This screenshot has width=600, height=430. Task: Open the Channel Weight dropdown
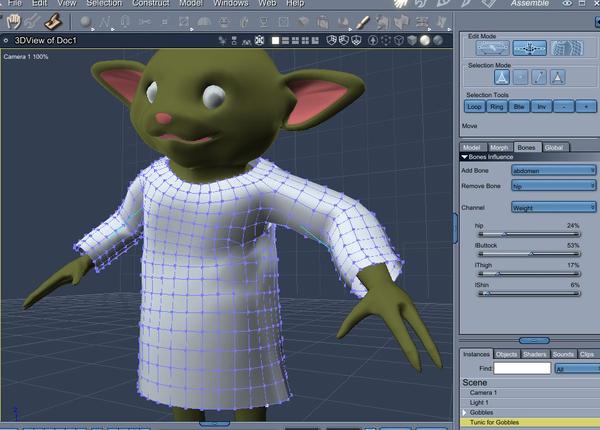(554, 208)
